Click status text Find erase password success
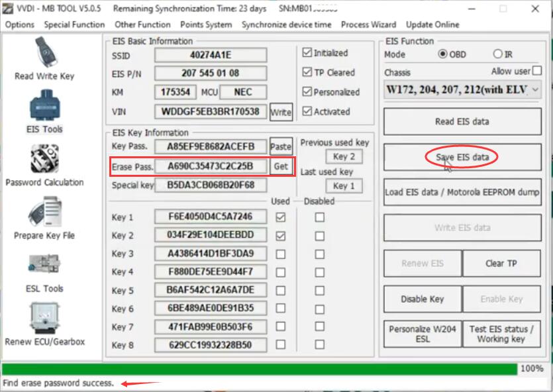The width and height of the screenshot is (553, 392). pos(58,383)
